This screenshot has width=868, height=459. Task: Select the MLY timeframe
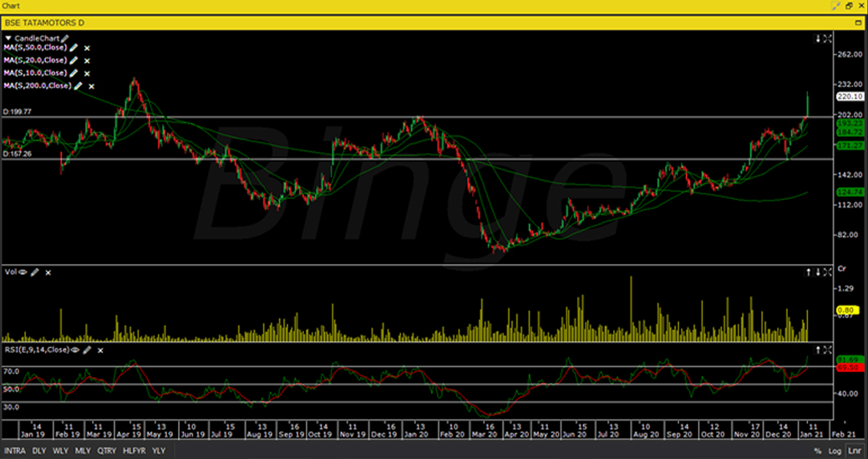83,451
